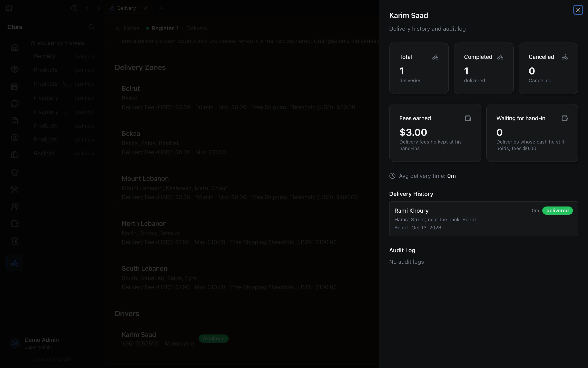Viewport: 588px width, 368px height.
Task: Open the briefcase sidebar icon
Action: coord(14,155)
